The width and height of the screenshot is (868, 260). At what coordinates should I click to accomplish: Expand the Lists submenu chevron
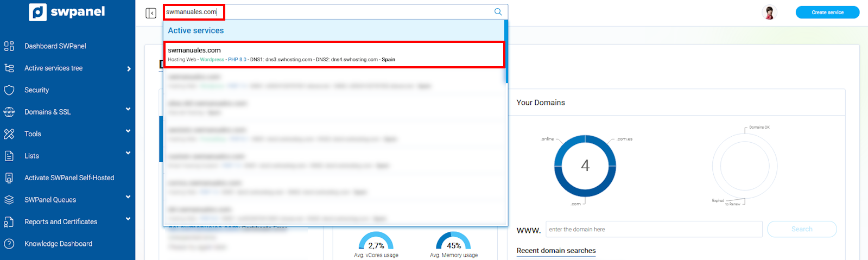click(128, 153)
